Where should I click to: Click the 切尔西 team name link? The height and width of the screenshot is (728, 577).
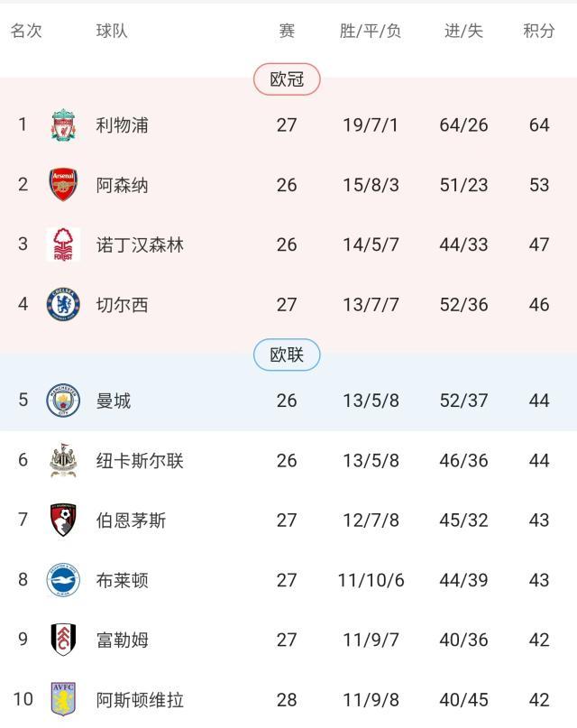(120, 303)
